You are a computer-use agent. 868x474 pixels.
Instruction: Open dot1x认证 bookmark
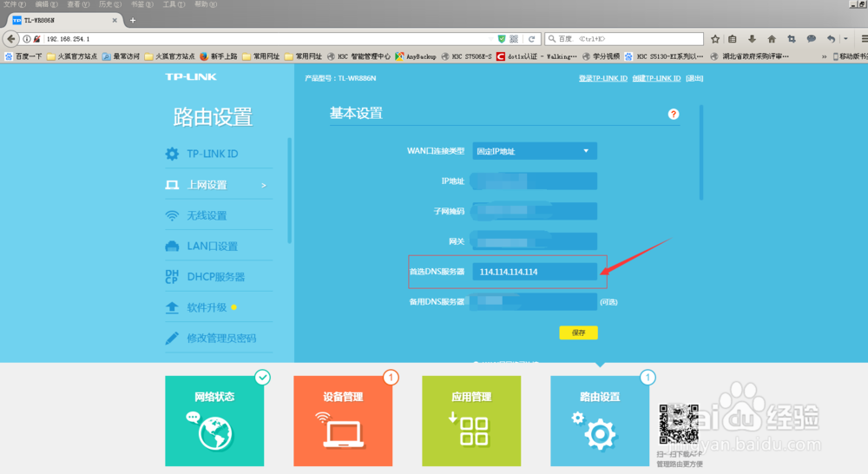[536, 56]
